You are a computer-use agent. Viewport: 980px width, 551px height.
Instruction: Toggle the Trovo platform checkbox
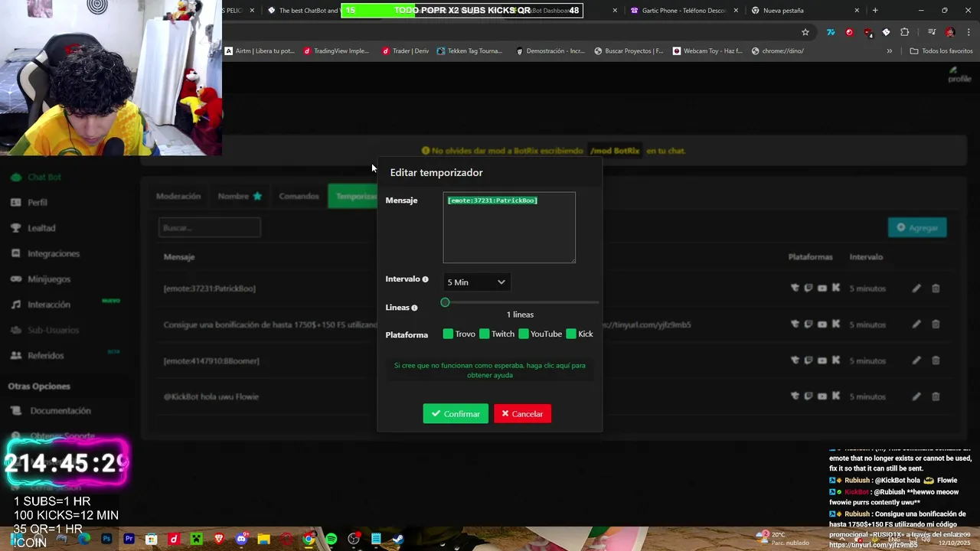(448, 334)
